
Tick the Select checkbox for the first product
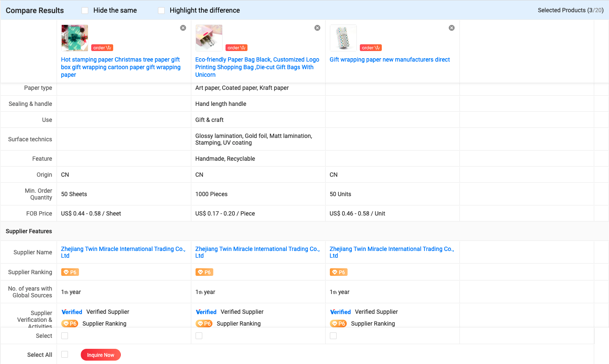(65, 336)
